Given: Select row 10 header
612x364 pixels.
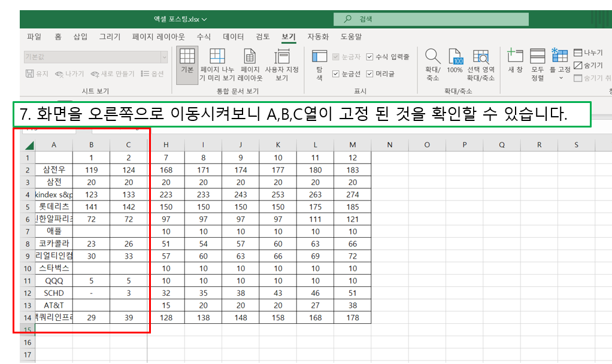Looking at the screenshot, I should (28, 268).
